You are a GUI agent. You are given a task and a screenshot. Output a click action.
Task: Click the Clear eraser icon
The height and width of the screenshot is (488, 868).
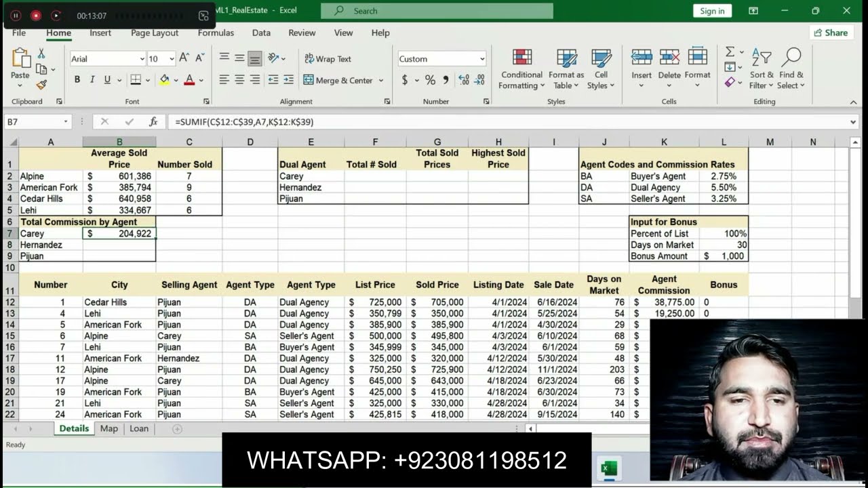[x=730, y=82]
